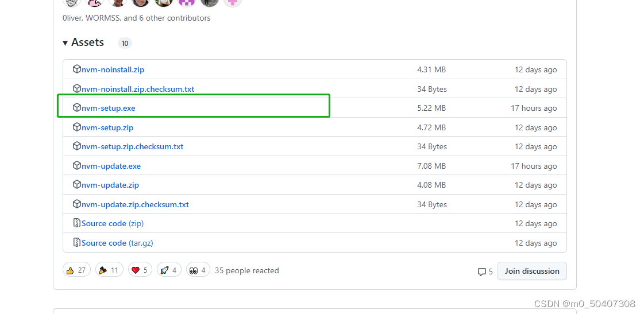Click the package icon beside nvm-setup.zip
Image resolution: width=644 pixels, height=314 pixels.
[76, 127]
